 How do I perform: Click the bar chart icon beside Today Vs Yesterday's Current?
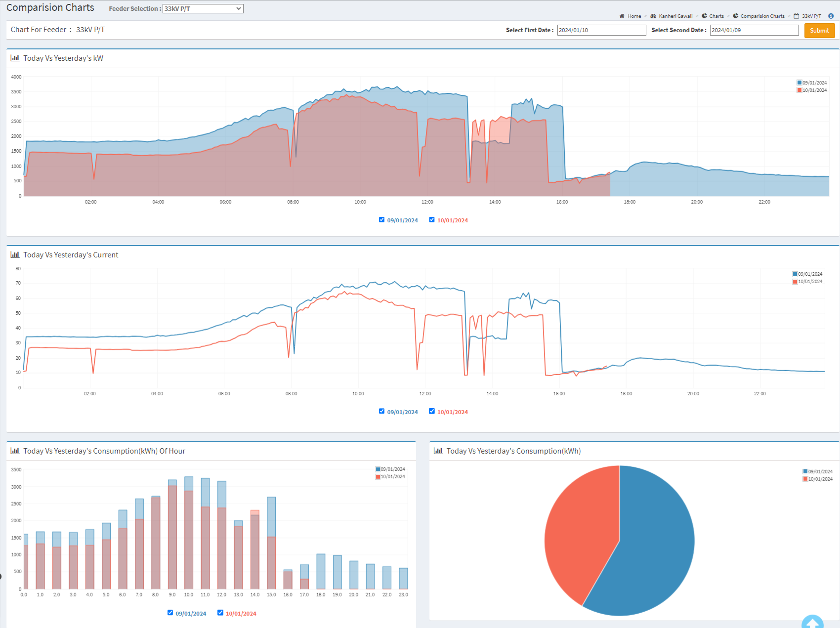pos(15,255)
